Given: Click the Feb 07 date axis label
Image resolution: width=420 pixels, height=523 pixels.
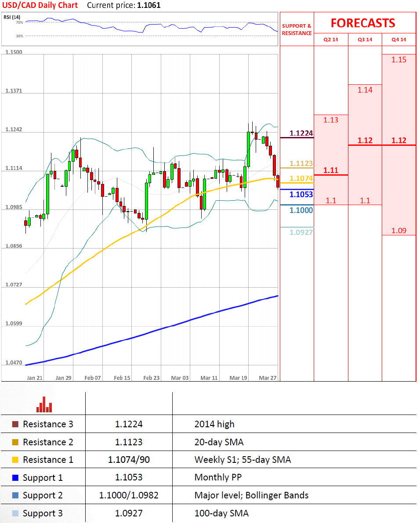Looking at the screenshot, I should [93, 378].
